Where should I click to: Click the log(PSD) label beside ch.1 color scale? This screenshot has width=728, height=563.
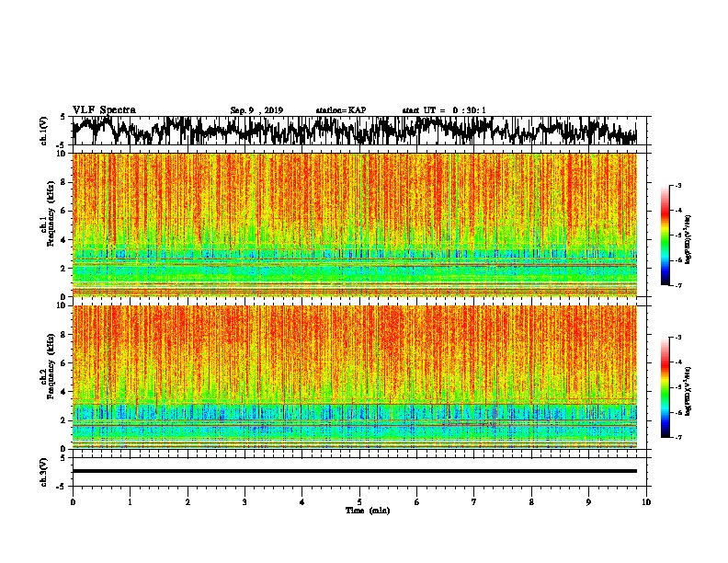688,239
